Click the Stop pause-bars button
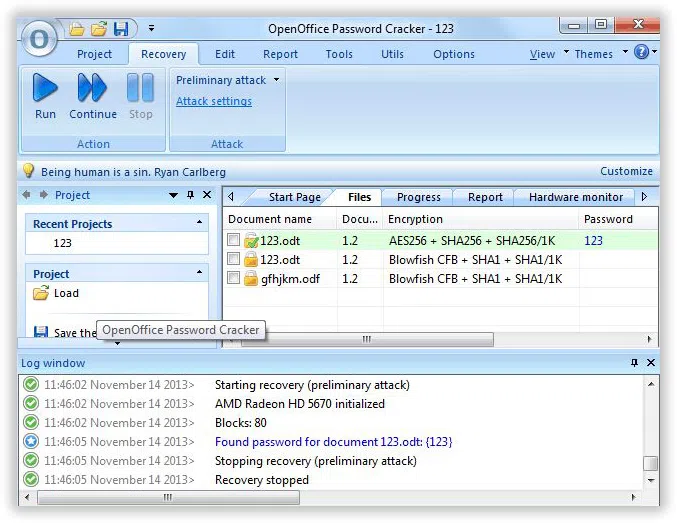This screenshot has height=523, width=677. (141, 96)
